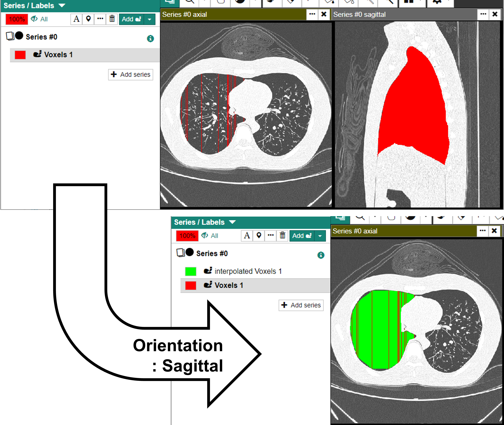Toggle the black circle beside Series #0 at the top
The width and height of the screenshot is (504, 425).
coord(19,36)
